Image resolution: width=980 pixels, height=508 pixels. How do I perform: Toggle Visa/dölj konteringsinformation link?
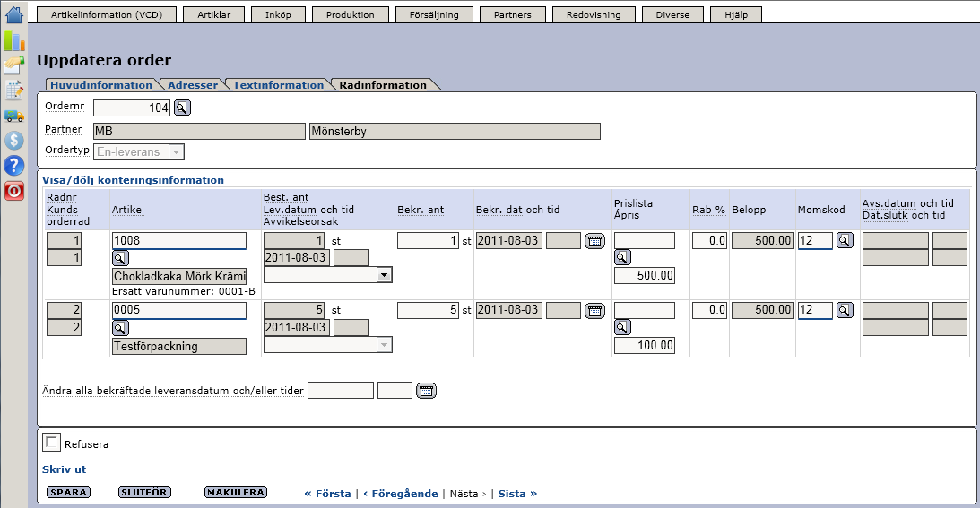tap(133, 180)
